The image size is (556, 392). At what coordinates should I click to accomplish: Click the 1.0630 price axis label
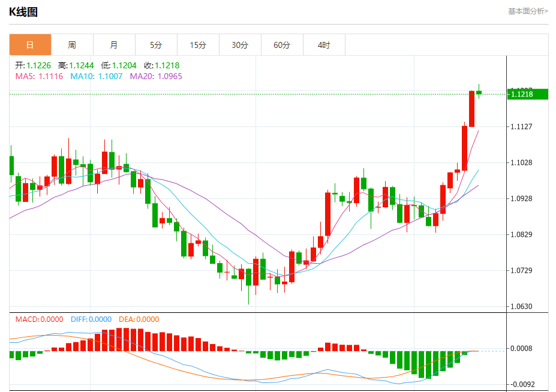pyautogui.click(x=521, y=306)
